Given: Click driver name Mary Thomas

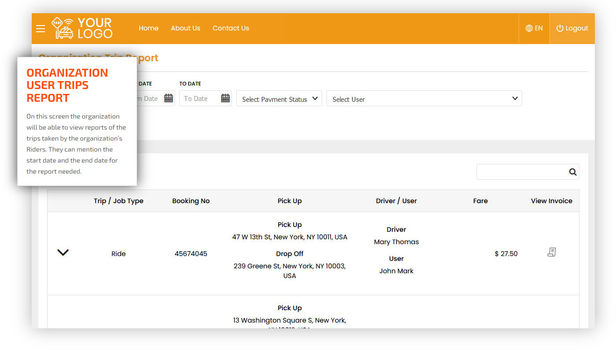Looking at the screenshot, I should 396,242.
